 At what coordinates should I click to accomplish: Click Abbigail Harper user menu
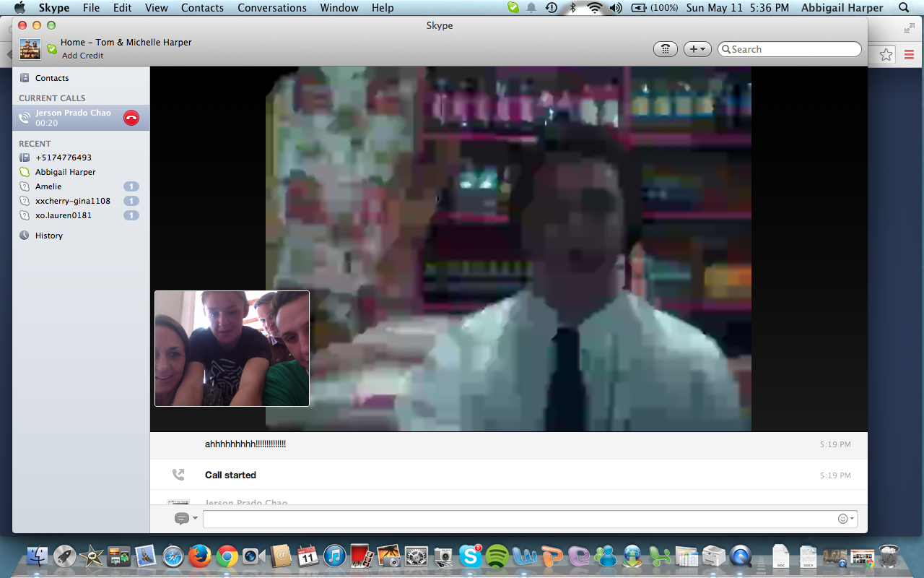(x=842, y=8)
